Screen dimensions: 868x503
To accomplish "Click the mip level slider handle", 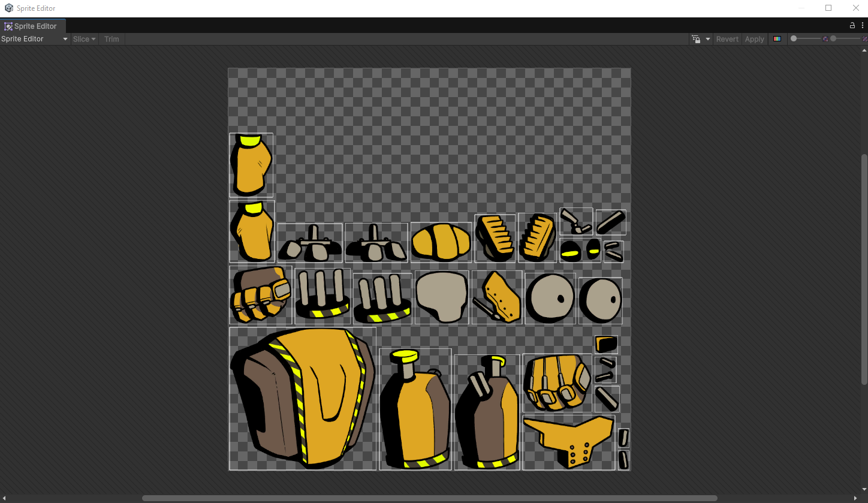I will (833, 39).
